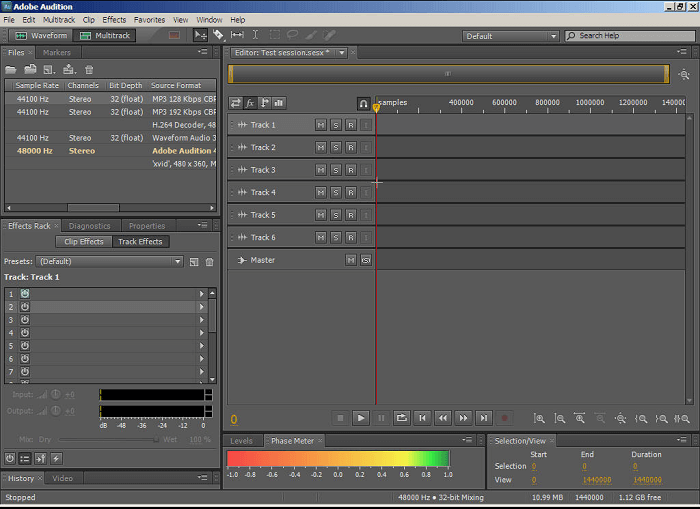700x509 pixels.
Task: Arm Track 3 for record
Action: 351,170
